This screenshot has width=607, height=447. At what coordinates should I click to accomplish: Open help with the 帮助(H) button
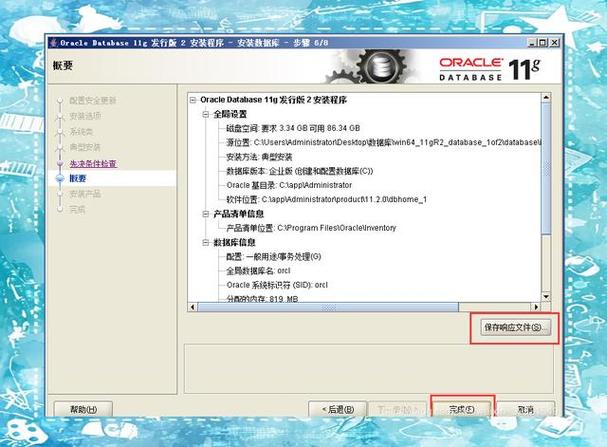click(83, 409)
